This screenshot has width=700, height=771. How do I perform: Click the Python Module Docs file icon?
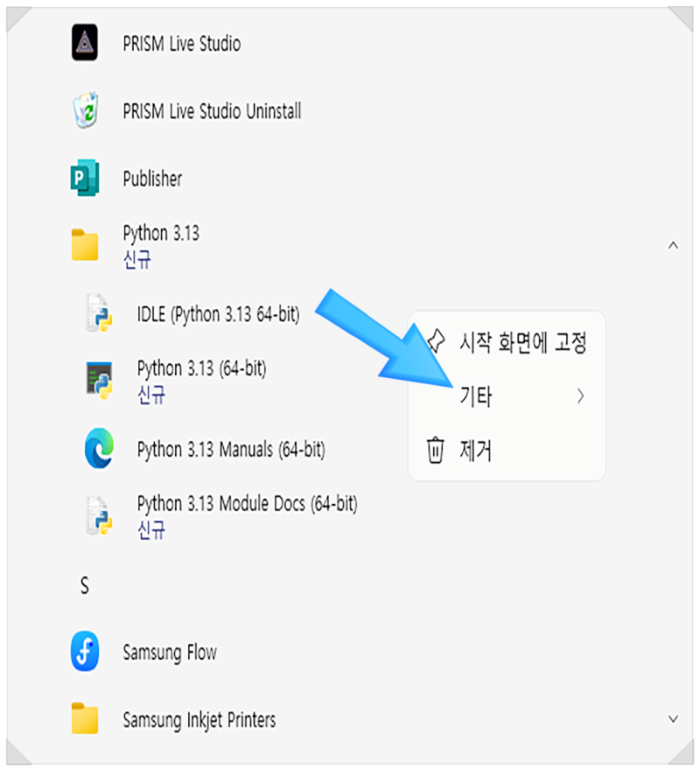coord(99,515)
